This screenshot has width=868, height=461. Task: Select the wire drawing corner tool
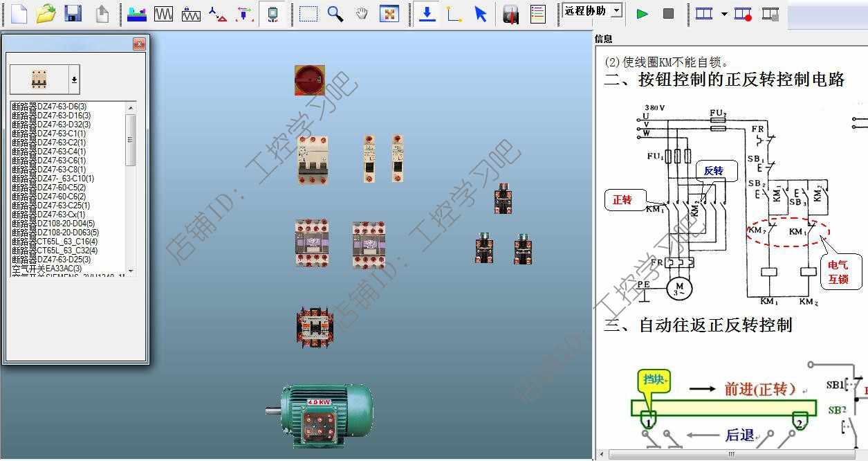pos(454,13)
